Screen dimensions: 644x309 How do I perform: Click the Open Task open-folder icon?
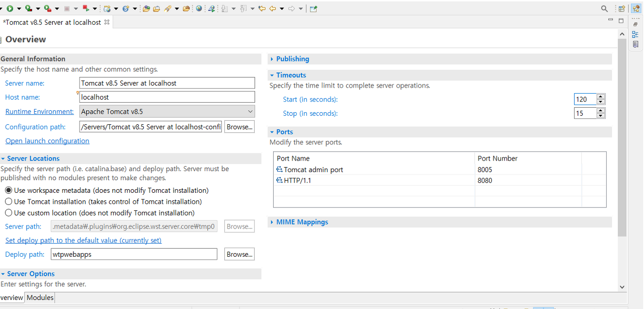coord(156,9)
